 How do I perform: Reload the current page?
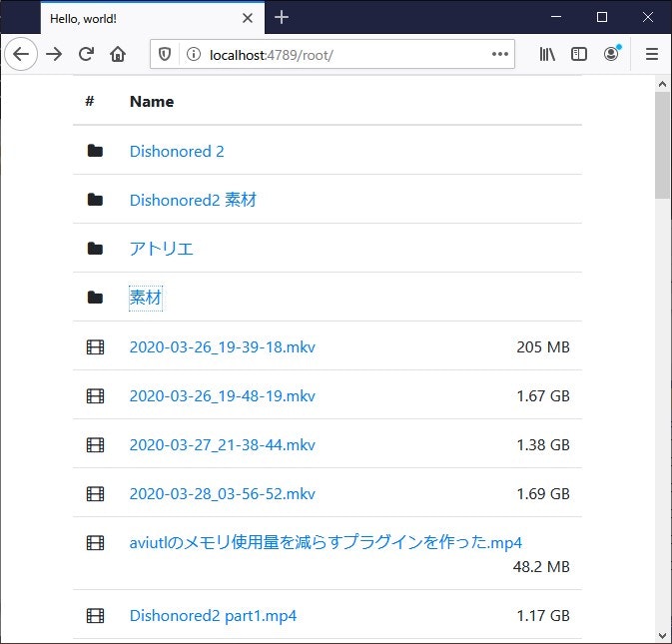[86, 54]
